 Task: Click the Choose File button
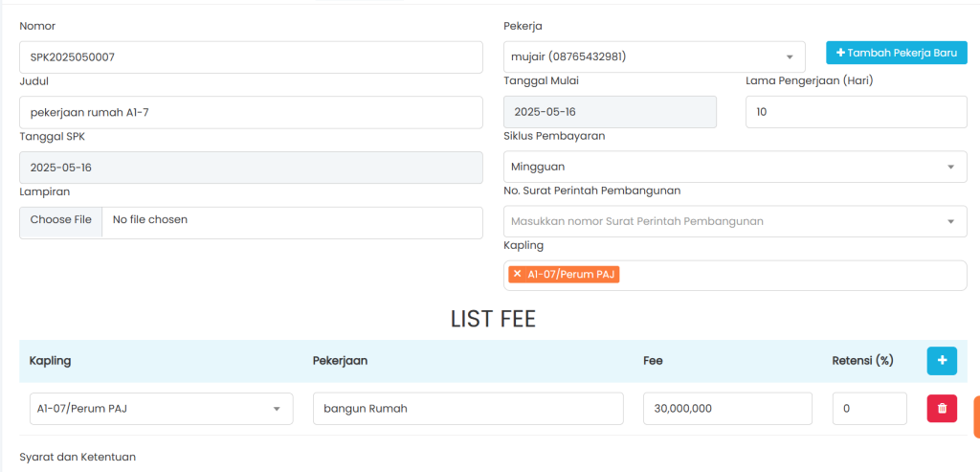tap(61, 220)
